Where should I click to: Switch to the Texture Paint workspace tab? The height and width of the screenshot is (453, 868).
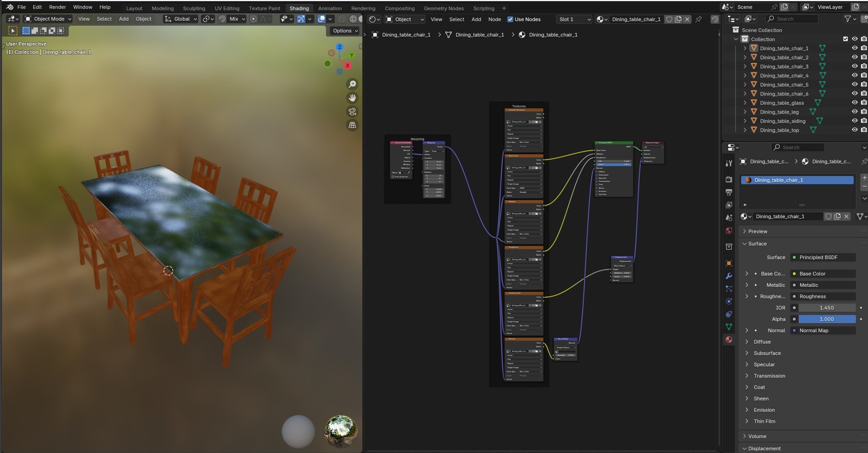pos(264,8)
